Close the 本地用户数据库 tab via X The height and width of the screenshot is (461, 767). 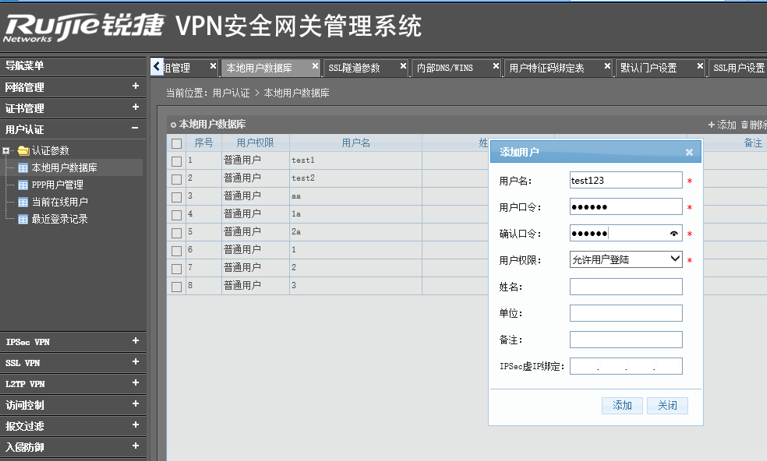[315, 68]
